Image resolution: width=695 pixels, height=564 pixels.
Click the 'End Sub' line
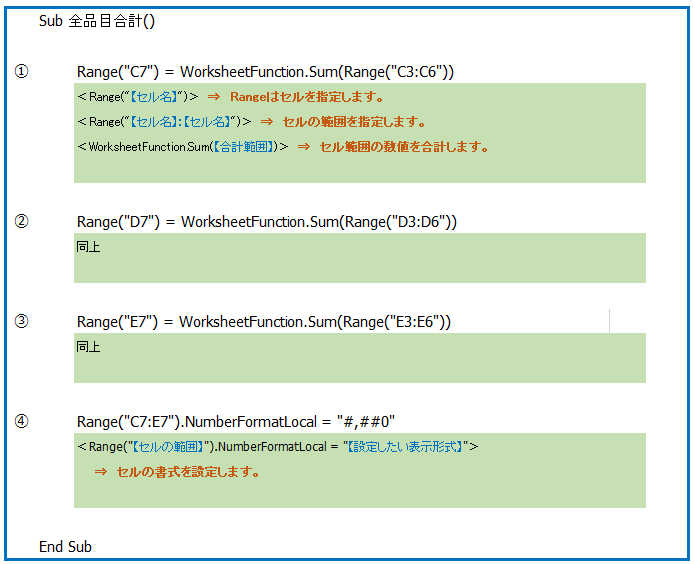pos(65,547)
